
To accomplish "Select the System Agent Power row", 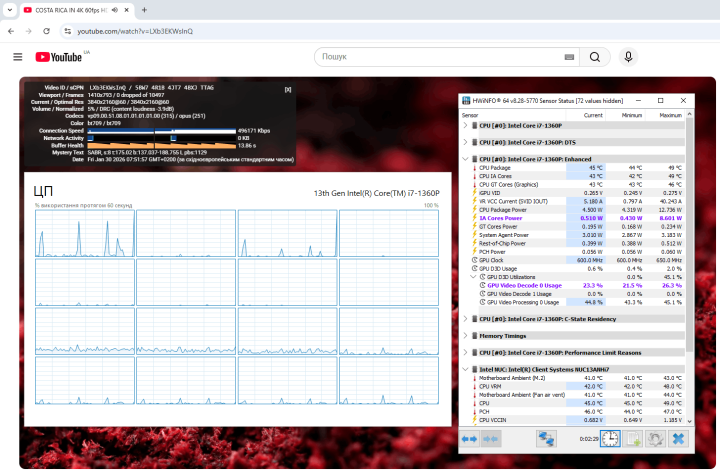I will click(577, 235).
